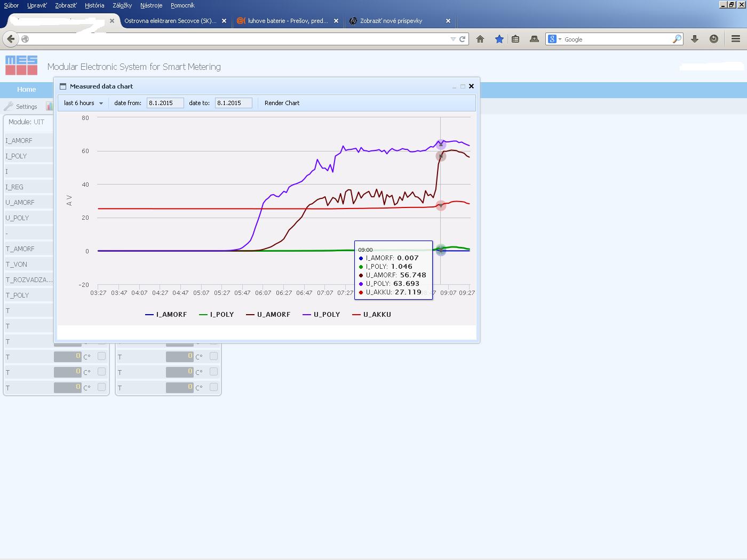Open the URL bar history dropdown arrow
747x560 pixels.
(453, 39)
